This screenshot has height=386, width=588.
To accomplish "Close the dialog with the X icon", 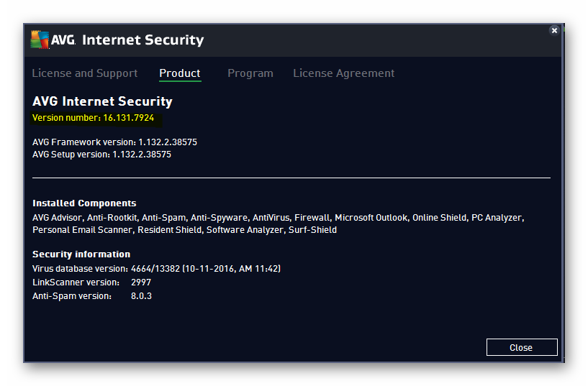I will [x=554, y=31].
